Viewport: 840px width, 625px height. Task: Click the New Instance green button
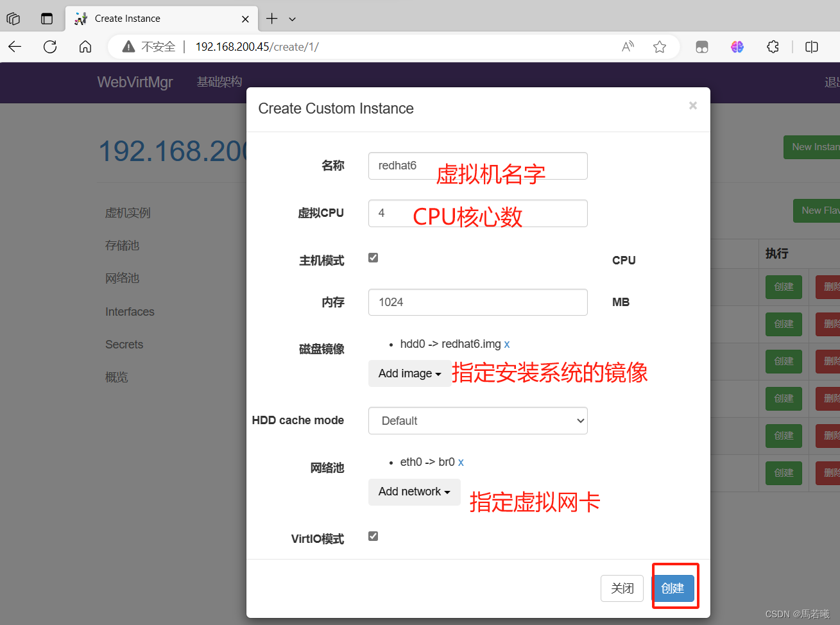812,147
